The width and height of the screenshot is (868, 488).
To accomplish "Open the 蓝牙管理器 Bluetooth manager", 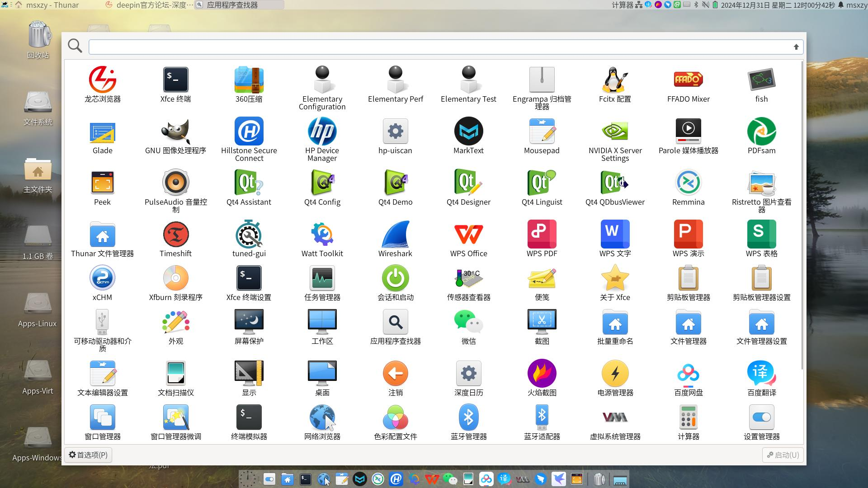I will coord(468,418).
